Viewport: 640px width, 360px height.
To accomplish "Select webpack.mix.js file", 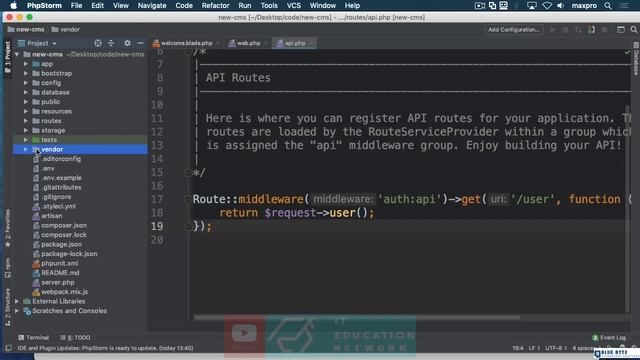I will (x=64, y=292).
